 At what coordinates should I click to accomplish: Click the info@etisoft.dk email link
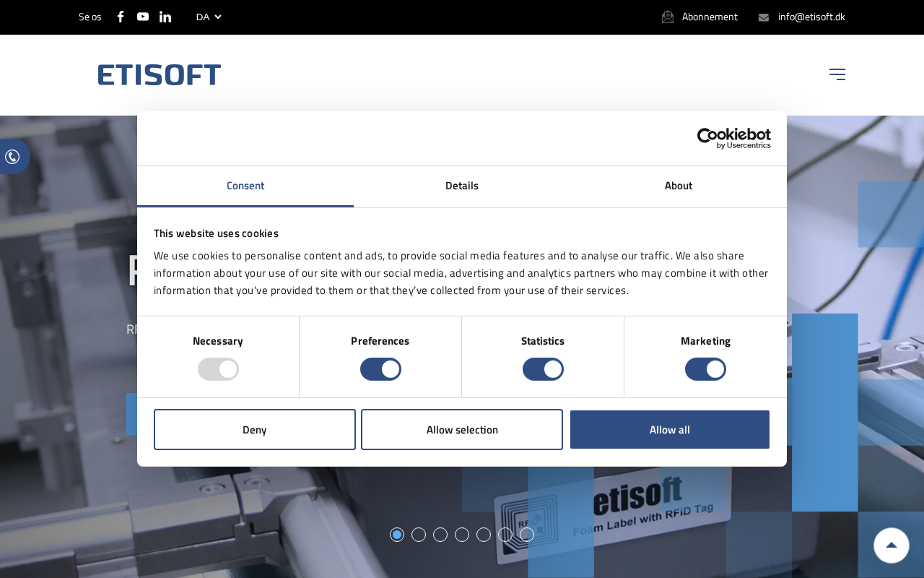click(x=811, y=17)
